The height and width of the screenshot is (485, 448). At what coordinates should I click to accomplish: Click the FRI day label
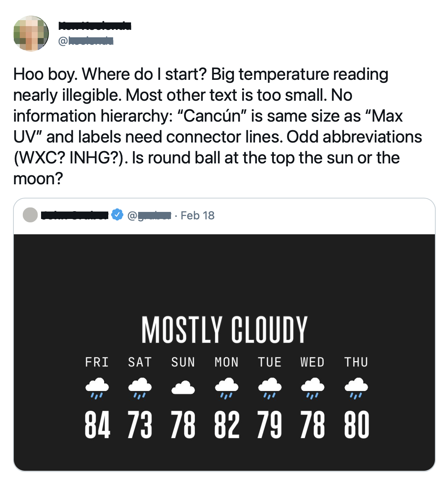pyautogui.click(x=97, y=362)
